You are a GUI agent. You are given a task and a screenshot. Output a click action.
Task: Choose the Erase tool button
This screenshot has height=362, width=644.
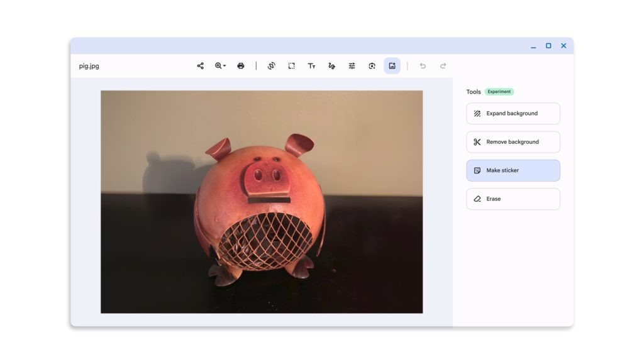pos(513,199)
